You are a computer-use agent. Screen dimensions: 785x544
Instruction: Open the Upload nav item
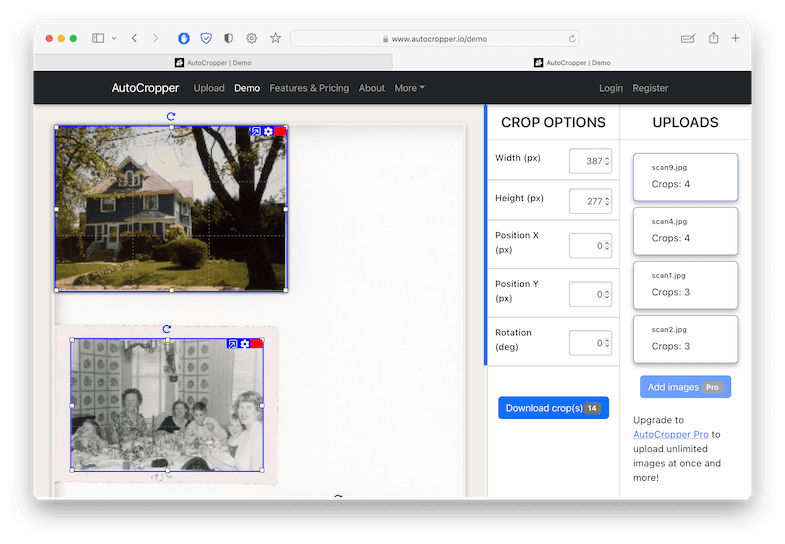(209, 88)
